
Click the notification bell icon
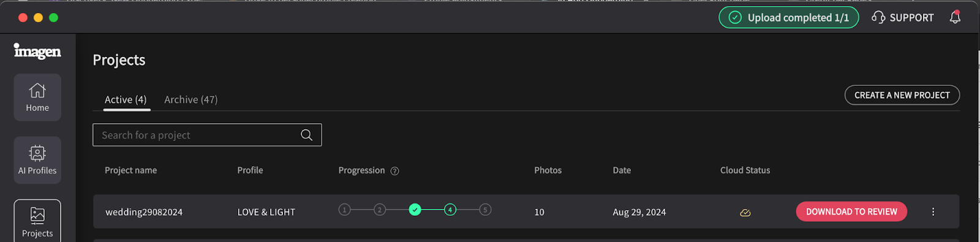[x=955, y=17]
